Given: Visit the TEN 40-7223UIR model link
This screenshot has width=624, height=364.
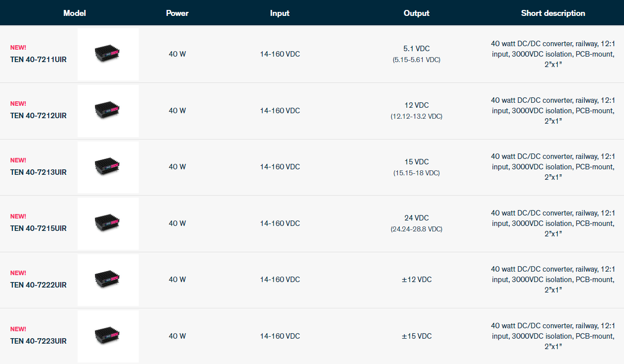Looking at the screenshot, I should (38, 341).
